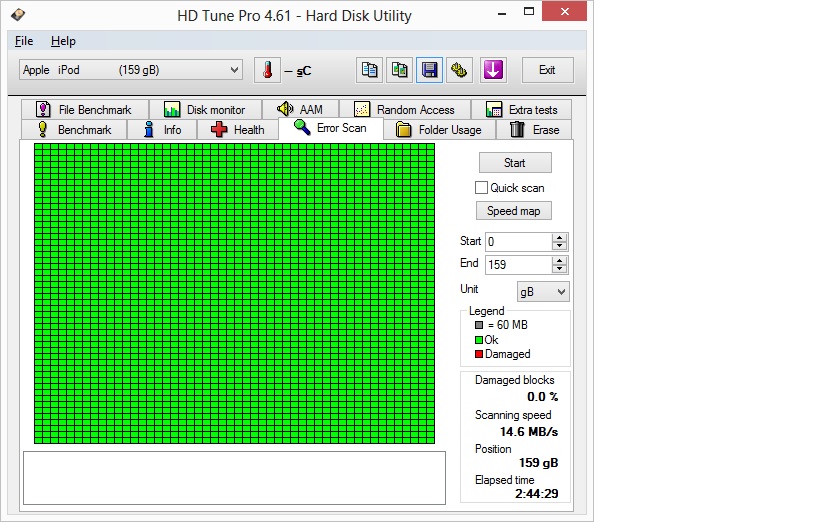
Task: Expand the Apple iPod drive dropdown
Action: [234, 70]
